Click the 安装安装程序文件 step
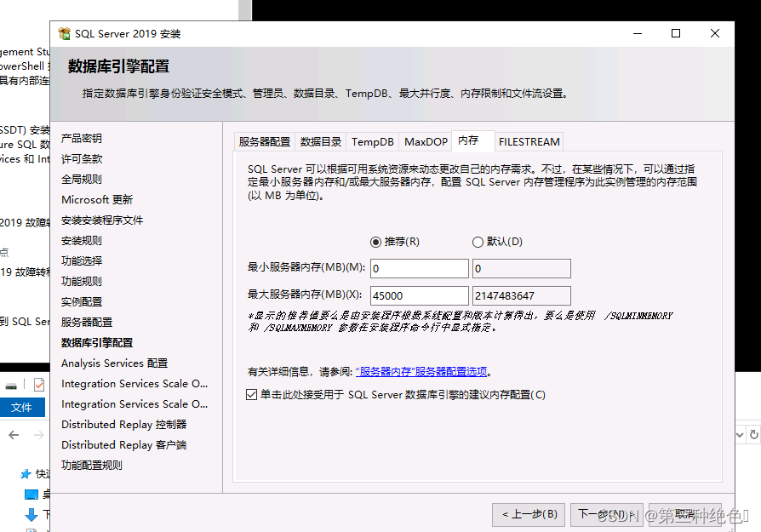 102,220
